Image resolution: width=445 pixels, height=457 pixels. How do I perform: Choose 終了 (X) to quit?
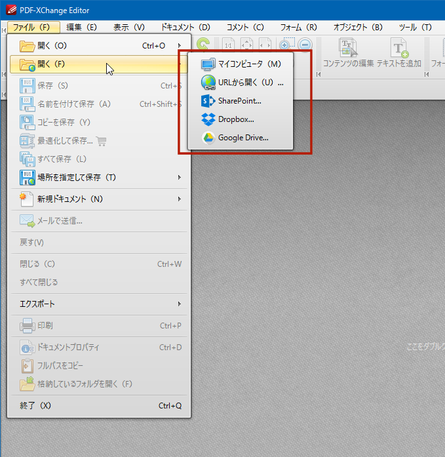[x=99, y=406]
